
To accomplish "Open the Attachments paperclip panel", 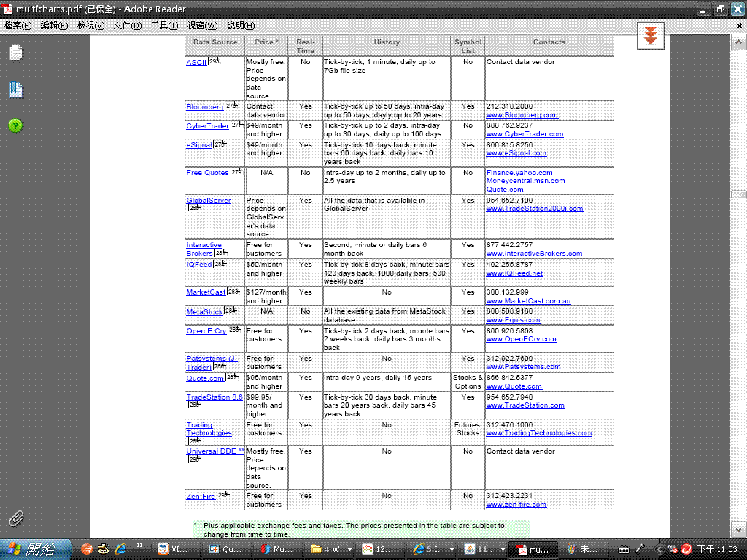I will [x=16, y=518].
